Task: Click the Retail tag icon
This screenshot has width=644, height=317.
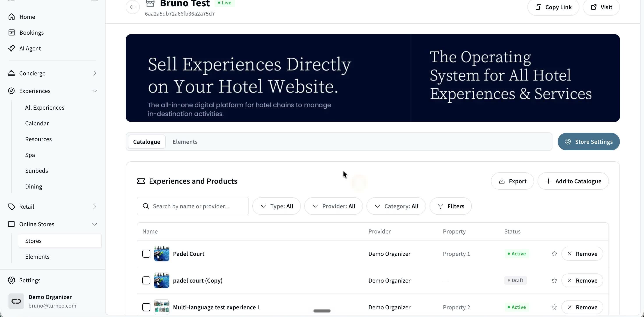Action: coord(11,207)
